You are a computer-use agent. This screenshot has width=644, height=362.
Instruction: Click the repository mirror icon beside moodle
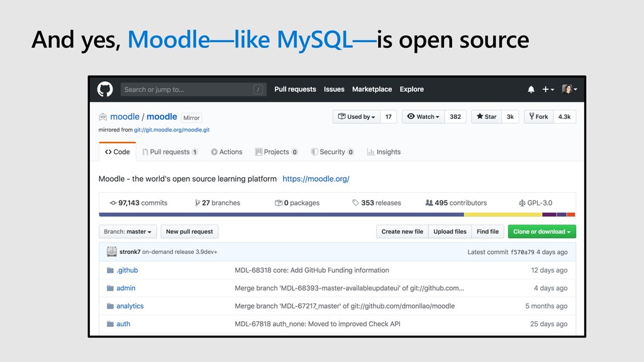click(103, 117)
